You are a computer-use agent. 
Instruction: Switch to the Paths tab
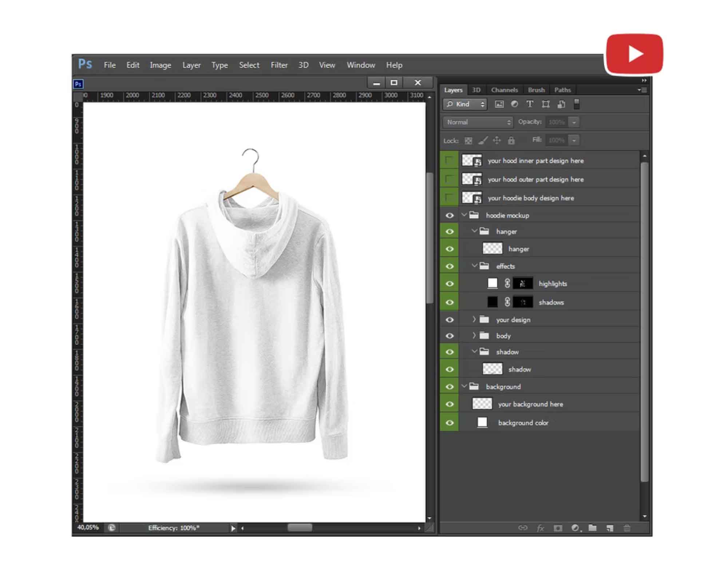coord(562,90)
